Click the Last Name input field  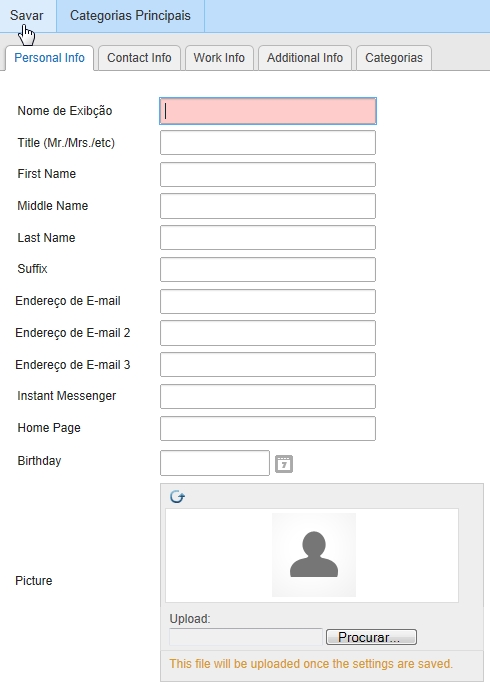point(268,238)
